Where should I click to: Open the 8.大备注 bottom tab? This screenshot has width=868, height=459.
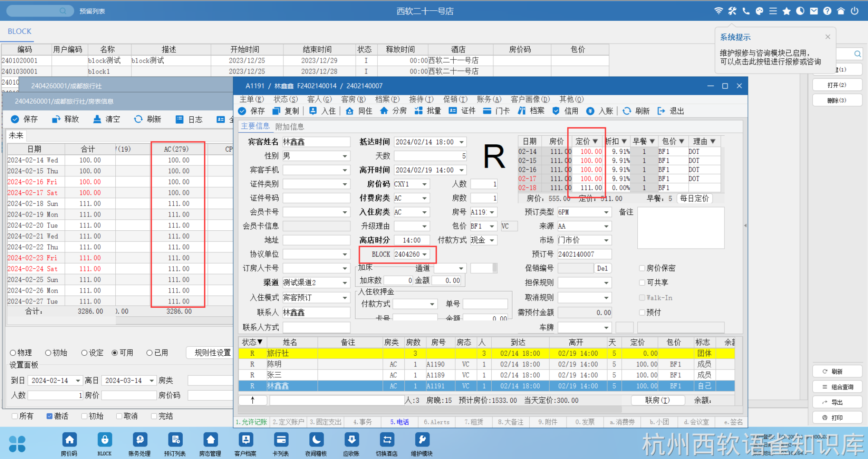[511, 422]
